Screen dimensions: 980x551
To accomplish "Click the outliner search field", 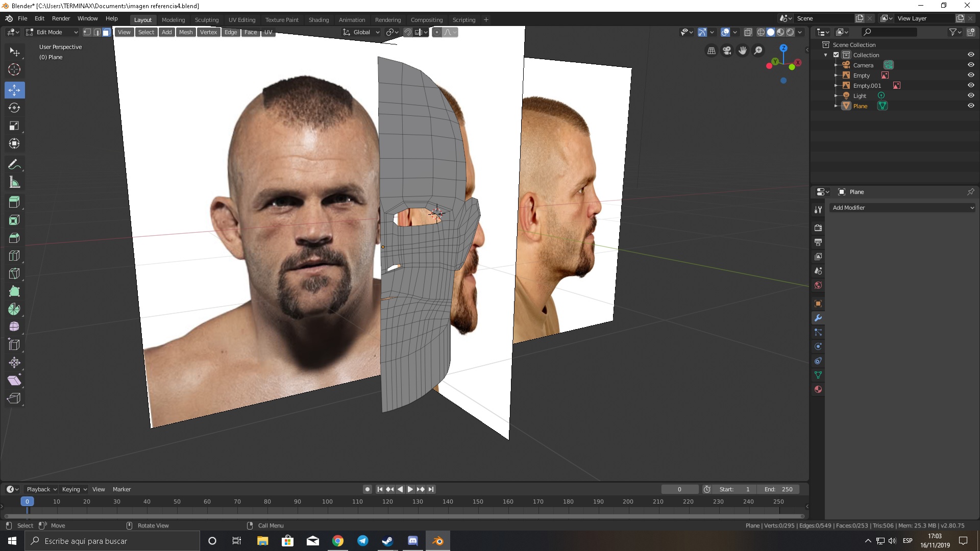I will coord(889,32).
